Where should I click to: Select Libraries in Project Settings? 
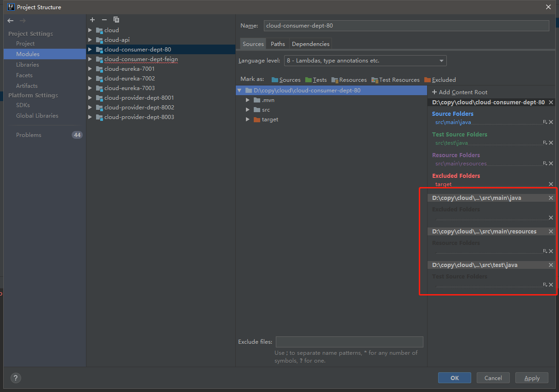coord(28,65)
